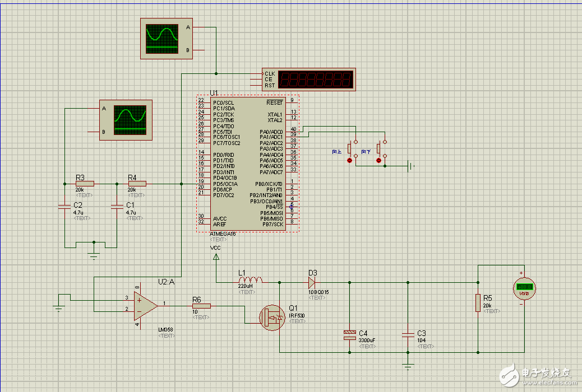The image size is (582, 392).
Task: Toggle the red latch dot under 向下 button
Action: (378, 161)
